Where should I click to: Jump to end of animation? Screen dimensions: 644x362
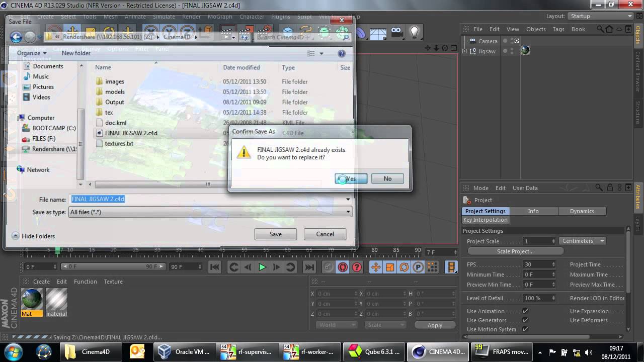(x=309, y=267)
